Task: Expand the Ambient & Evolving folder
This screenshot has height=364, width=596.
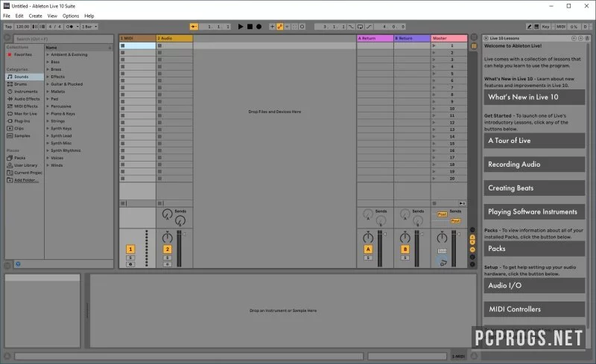Action: point(48,55)
